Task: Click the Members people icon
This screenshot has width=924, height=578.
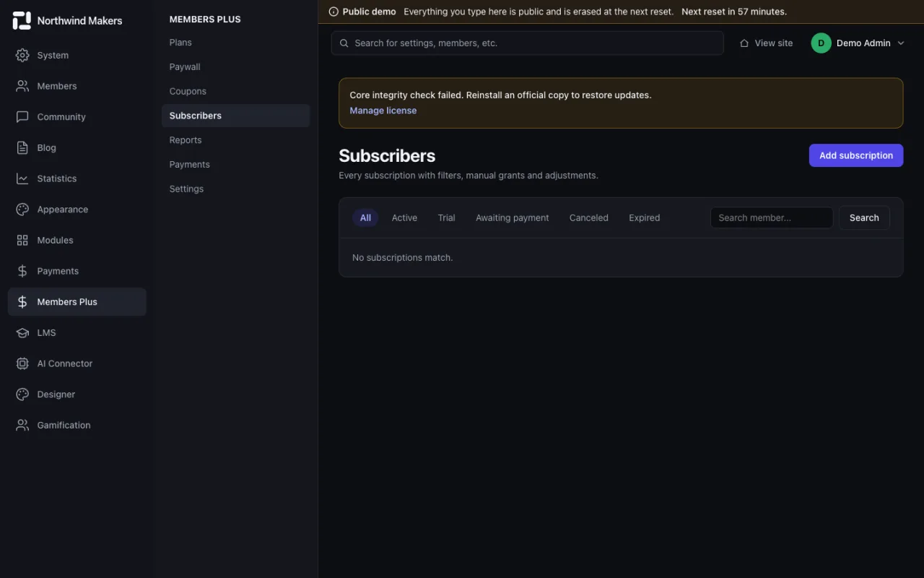Action: coord(22,86)
